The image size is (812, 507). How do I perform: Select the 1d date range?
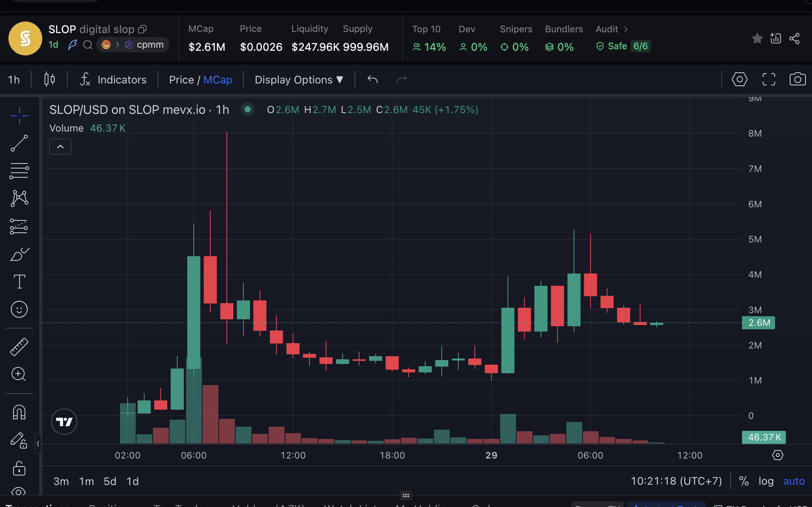pyautogui.click(x=133, y=481)
